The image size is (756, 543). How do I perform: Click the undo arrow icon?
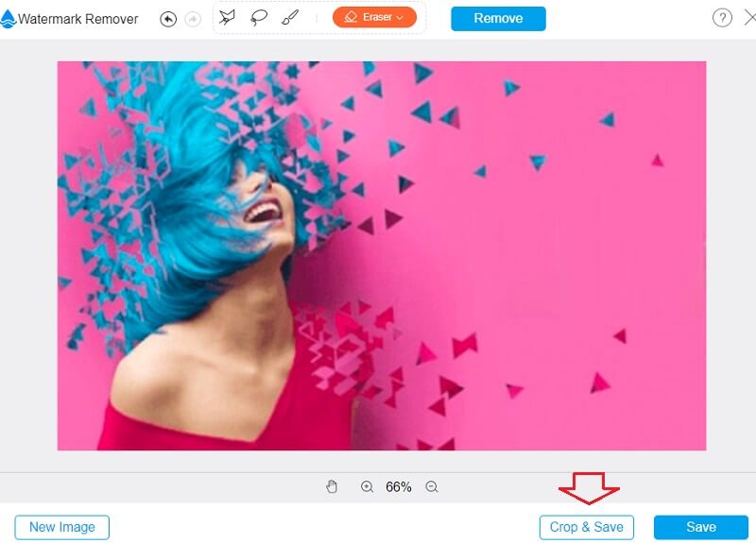[x=168, y=19]
